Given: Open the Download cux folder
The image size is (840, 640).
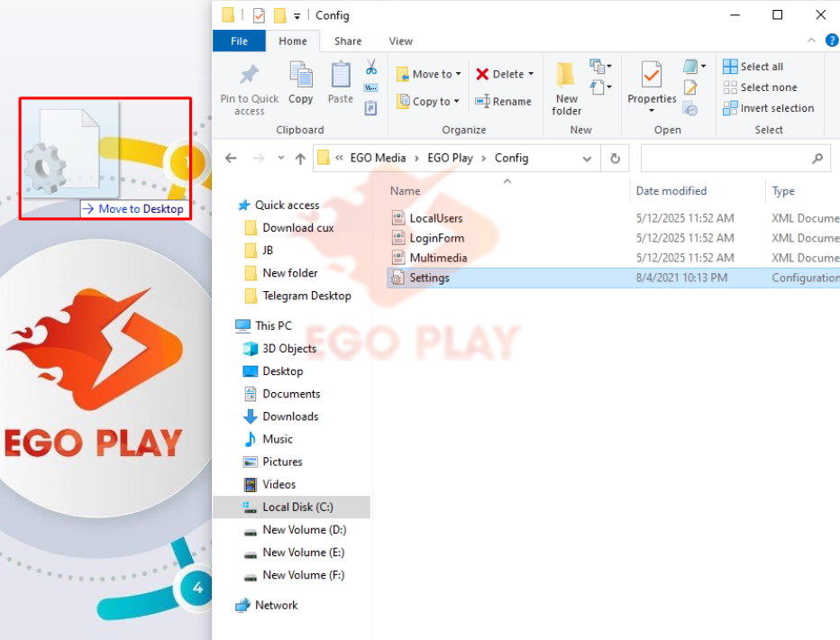Looking at the screenshot, I should point(297,228).
